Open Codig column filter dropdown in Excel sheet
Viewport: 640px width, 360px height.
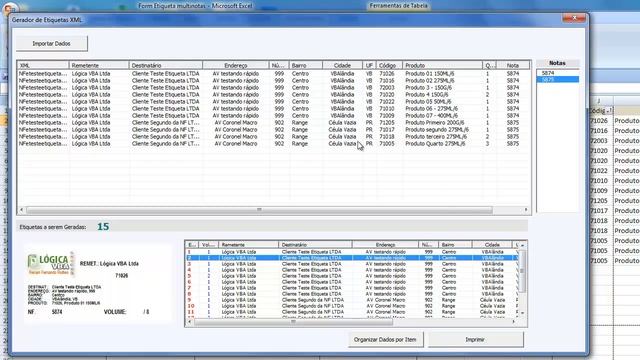(x=609, y=111)
